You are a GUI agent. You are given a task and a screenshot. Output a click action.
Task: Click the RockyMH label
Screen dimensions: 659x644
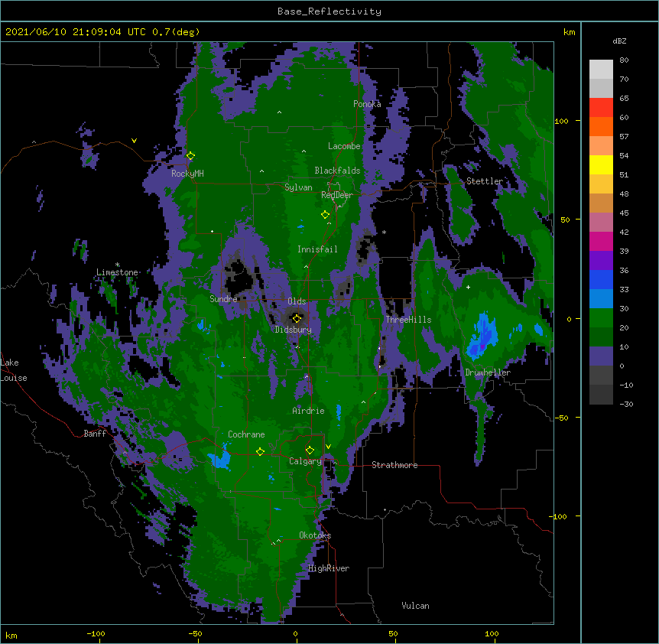[187, 174]
